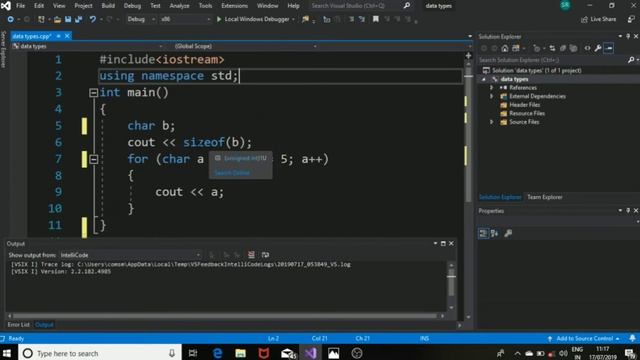Image resolution: width=640 pixels, height=360 pixels.
Task: Collapse the data types project node
Action: click(x=484, y=79)
